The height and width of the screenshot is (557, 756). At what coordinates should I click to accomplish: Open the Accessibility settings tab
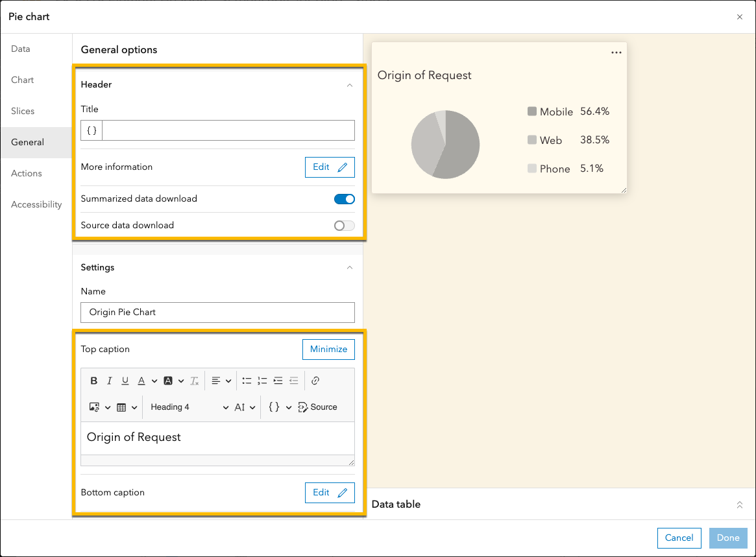36,204
